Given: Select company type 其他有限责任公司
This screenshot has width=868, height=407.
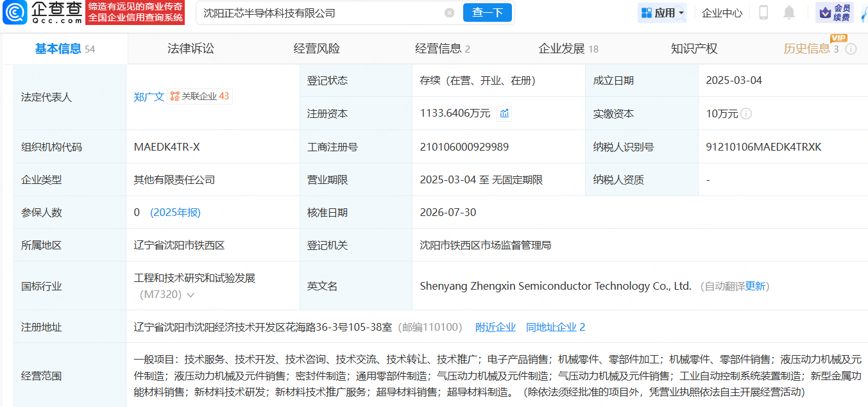Looking at the screenshot, I should click(x=174, y=180).
